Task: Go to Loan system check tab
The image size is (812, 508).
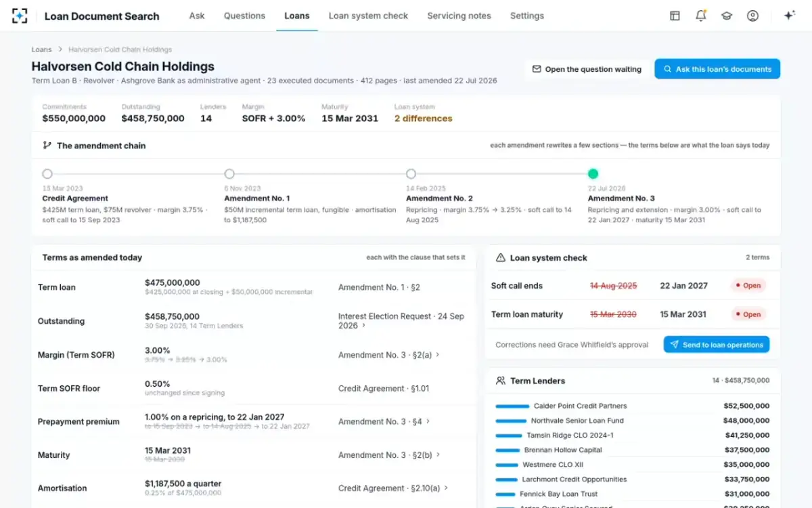Action: (x=368, y=16)
